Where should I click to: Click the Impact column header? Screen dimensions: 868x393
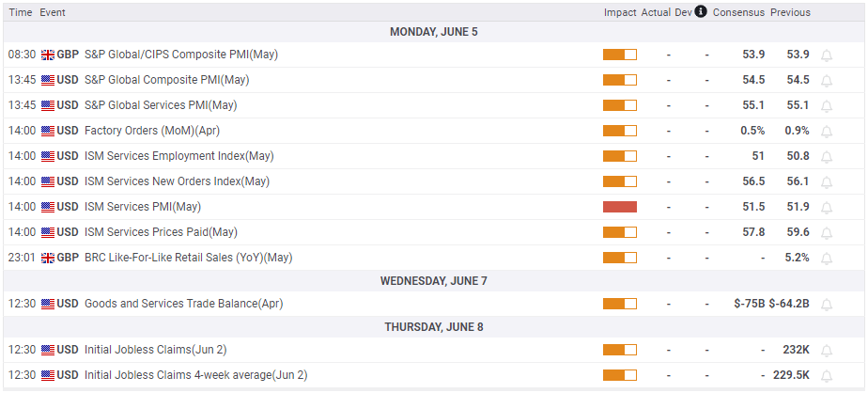(x=620, y=12)
